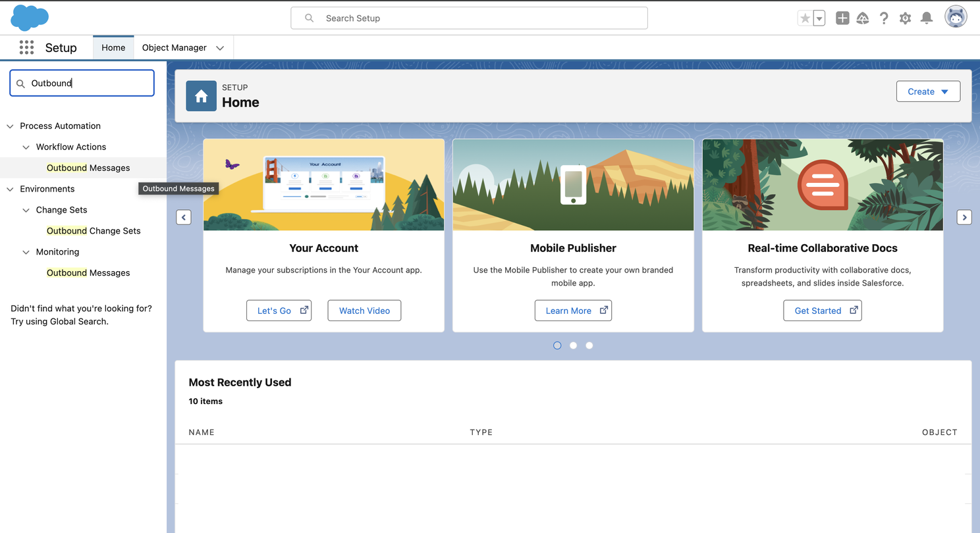Screen dimensions: 980x533
Task: Click the magnifier icon in Quick Find
Action: coord(20,84)
